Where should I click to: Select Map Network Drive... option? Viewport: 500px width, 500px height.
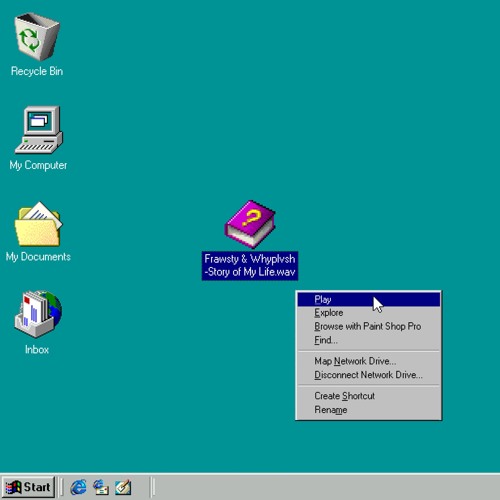click(369, 361)
